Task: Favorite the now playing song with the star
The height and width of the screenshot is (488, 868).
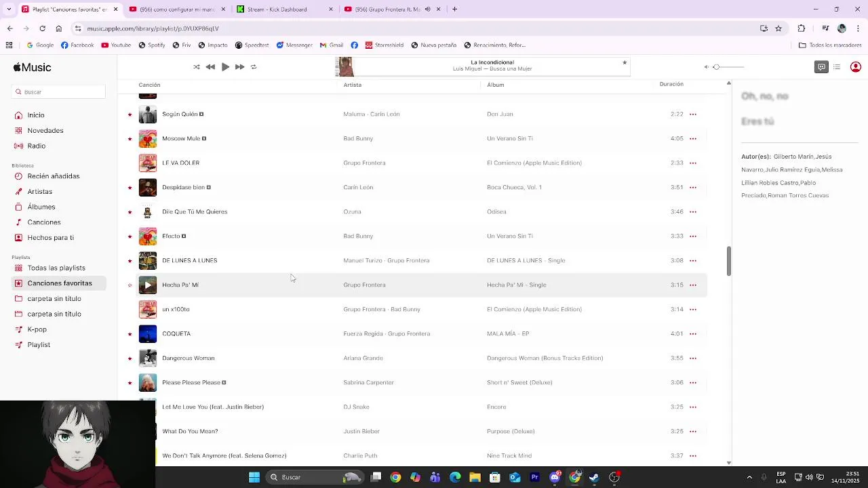Action: 625,63
